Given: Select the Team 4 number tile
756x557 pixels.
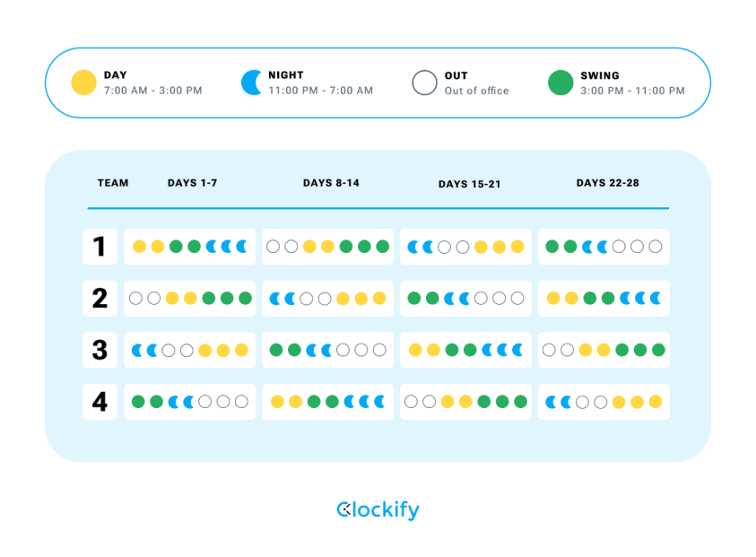Looking at the screenshot, I should pos(100,402).
